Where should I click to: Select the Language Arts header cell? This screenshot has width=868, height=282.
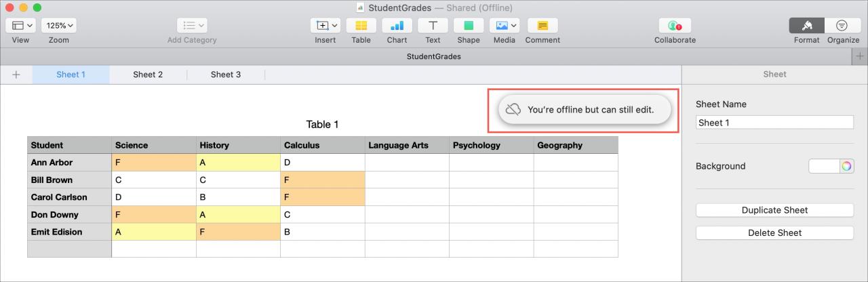click(407, 145)
